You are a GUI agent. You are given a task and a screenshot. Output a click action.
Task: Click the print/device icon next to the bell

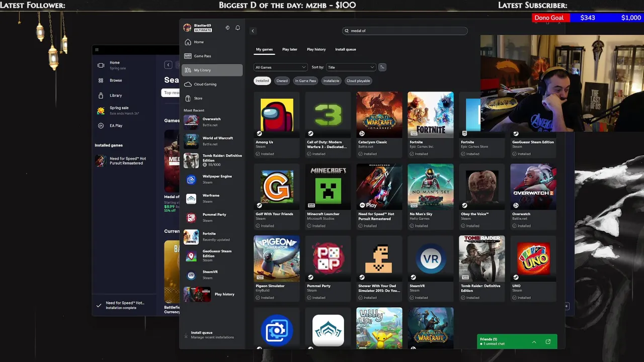coord(227,28)
